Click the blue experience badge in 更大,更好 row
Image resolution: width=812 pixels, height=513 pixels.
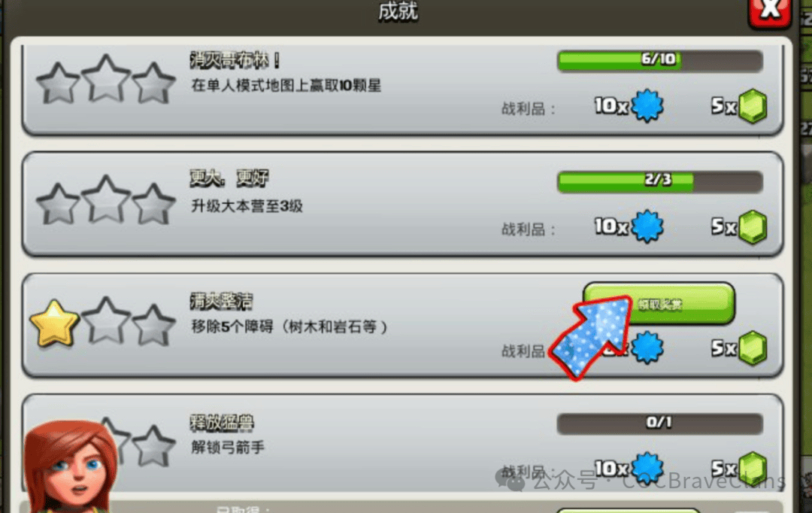coord(647,226)
